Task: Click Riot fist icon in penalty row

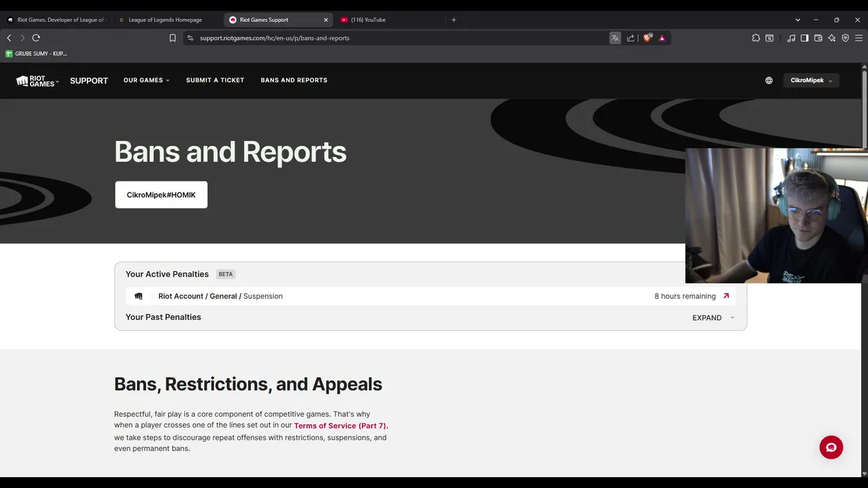Action: pyautogui.click(x=138, y=296)
